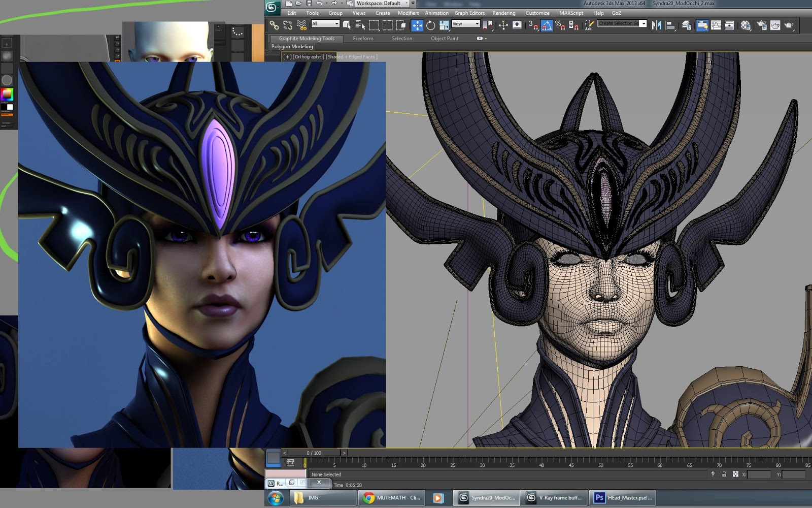Viewport: 812px width, 508px height.
Task: Open the Create Selection Set dropdown
Action: tap(622, 23)
